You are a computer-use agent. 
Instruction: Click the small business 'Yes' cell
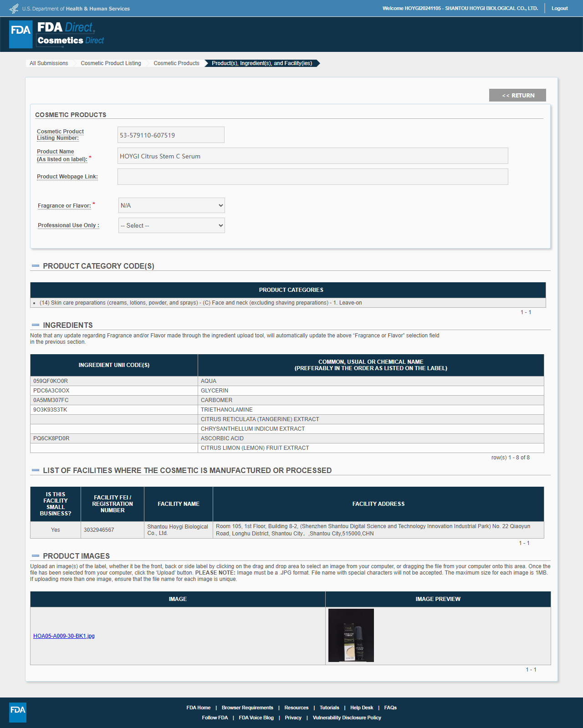(56, 530)
